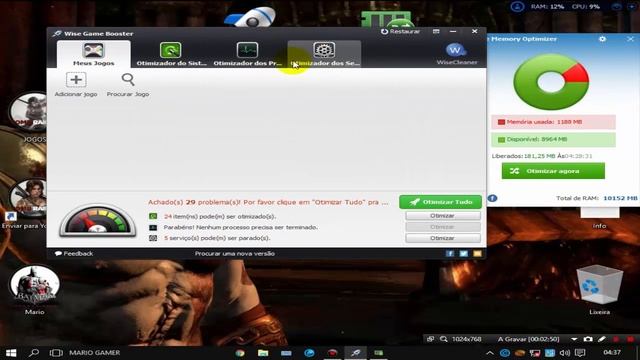Open the Meus Jogos tab
The image size is (640, 360).
pos(93,54)
